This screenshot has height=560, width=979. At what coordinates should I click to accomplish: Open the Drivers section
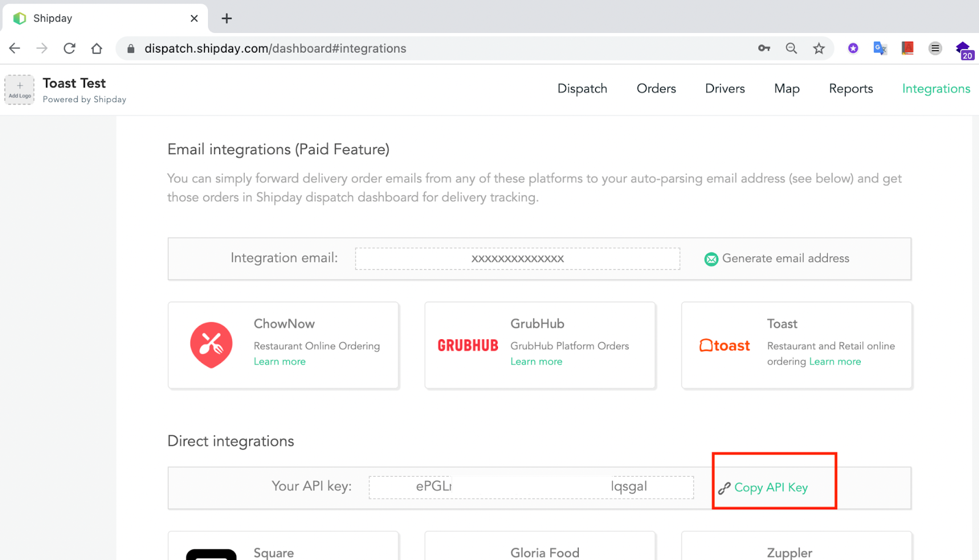click(725, 89)
